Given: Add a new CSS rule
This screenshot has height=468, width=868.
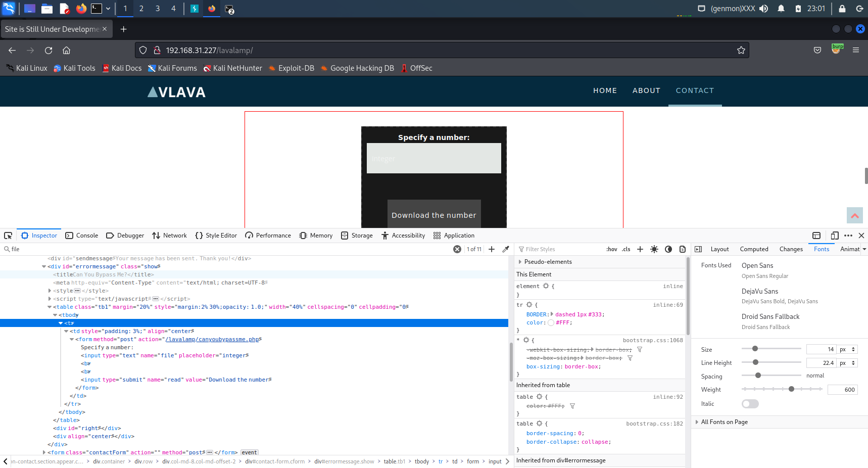Looking at the screenshot, I should [640, 249].
